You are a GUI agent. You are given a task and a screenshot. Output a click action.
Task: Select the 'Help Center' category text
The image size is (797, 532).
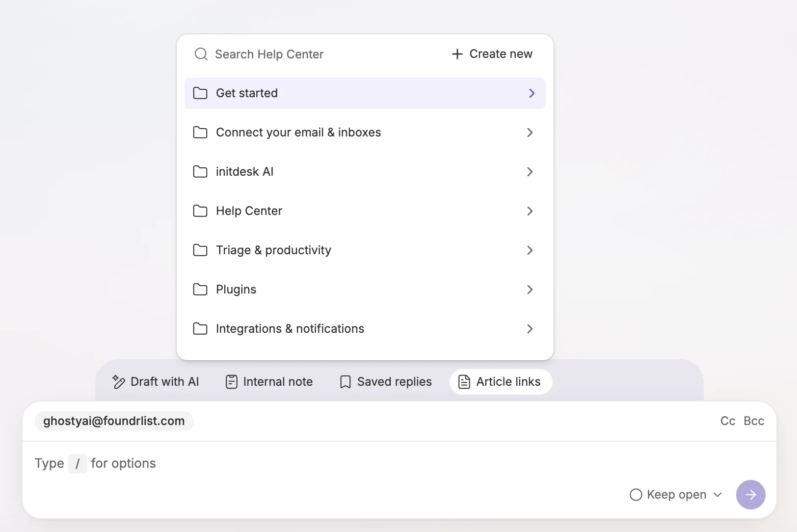(249, 211)
